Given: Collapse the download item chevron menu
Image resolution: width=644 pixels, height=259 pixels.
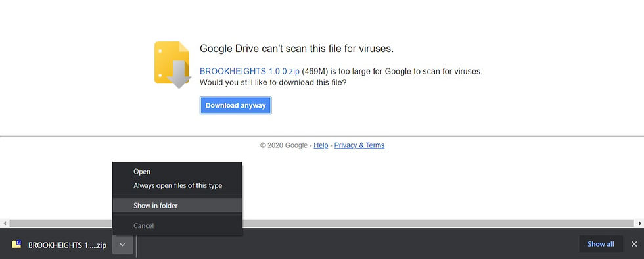Looking at the screenshot, I should click(x=122, y=245).
